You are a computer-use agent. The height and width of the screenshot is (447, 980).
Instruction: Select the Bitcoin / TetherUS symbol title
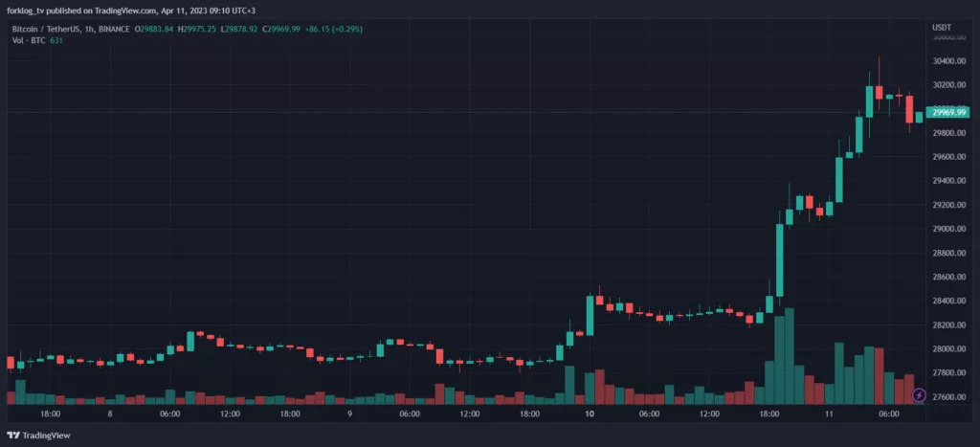pyautogui.click(x=48, y=30)
